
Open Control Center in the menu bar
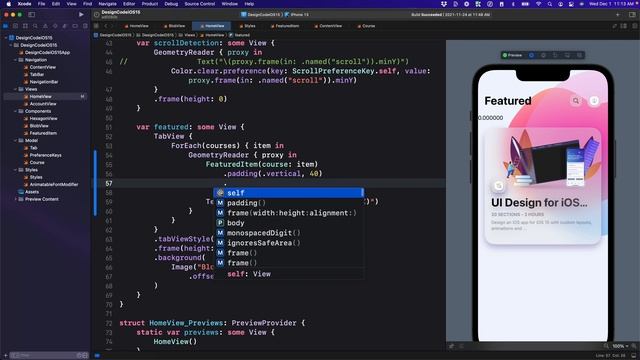coord(571,4)
